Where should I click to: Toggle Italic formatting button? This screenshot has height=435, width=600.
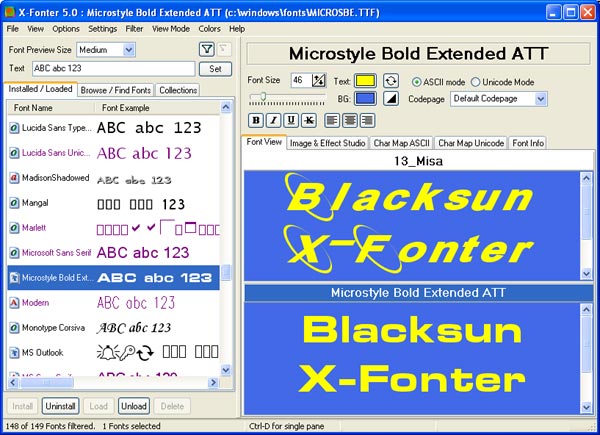(x=273, y=121)
